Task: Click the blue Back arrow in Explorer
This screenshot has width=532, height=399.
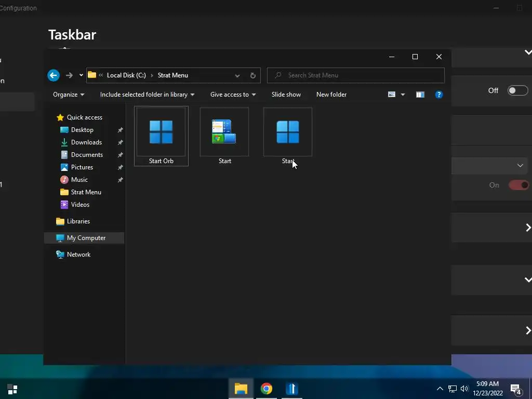Action: click(x=54, y=75)
